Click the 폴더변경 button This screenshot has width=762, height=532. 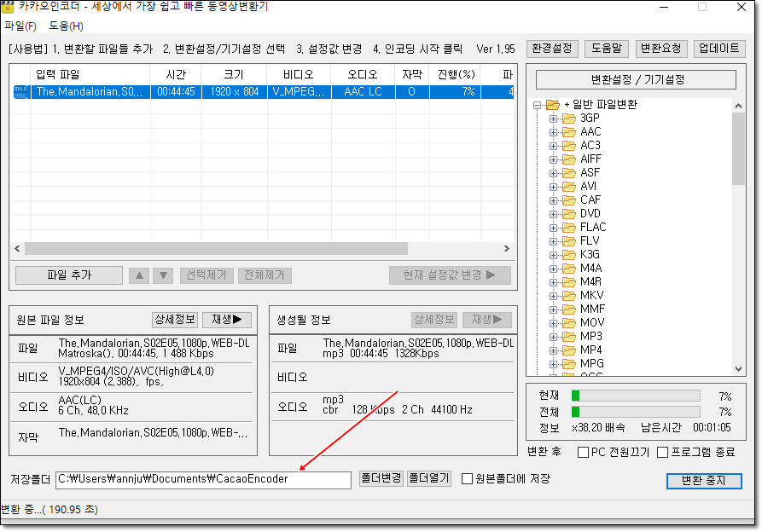381,478
